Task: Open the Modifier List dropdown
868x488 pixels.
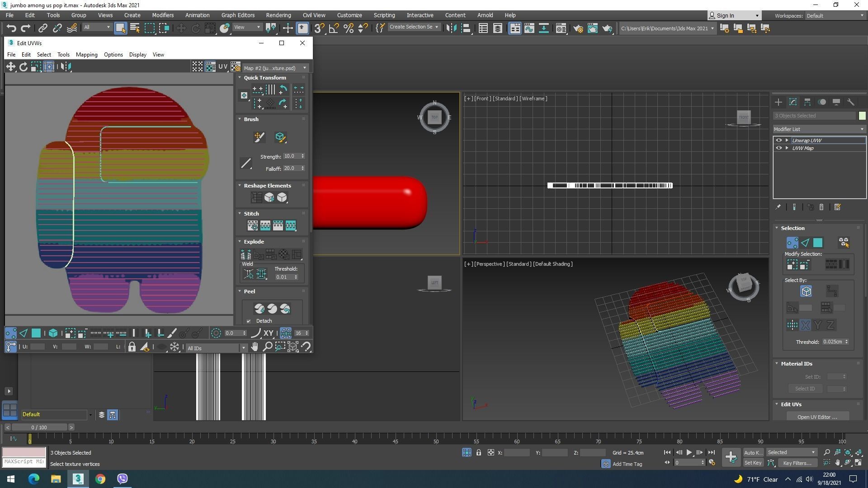Action: [819, 129]
